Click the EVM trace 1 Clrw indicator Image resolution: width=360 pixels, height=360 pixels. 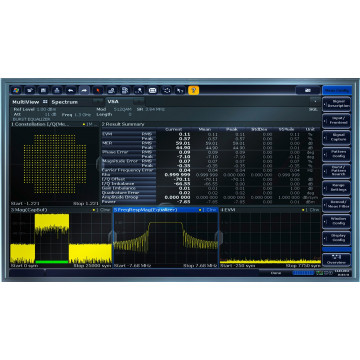point(311,210)
